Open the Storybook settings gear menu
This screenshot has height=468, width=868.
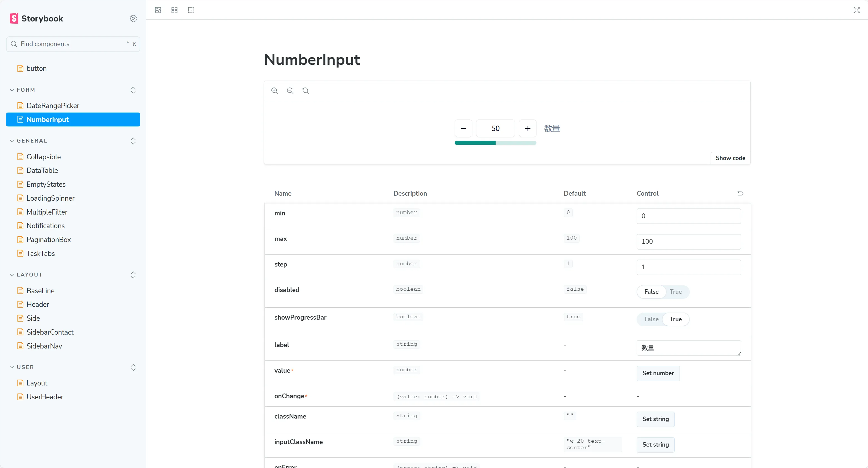pyautogui.click(x=133, y=19)
